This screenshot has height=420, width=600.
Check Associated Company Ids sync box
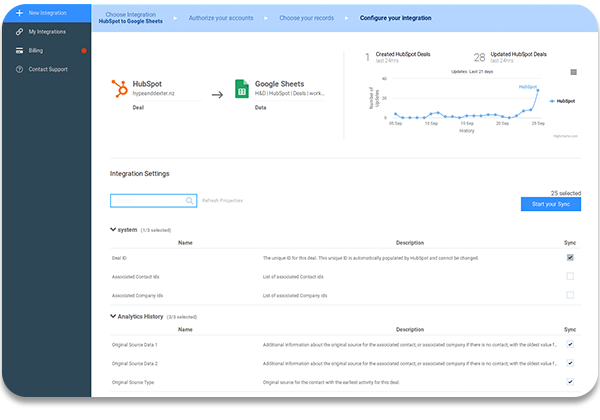570,295
